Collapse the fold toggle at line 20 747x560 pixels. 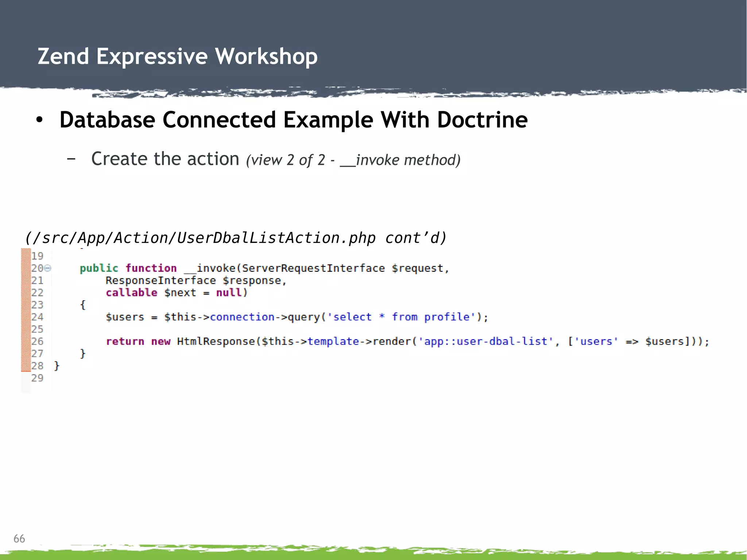pos(48,269)
